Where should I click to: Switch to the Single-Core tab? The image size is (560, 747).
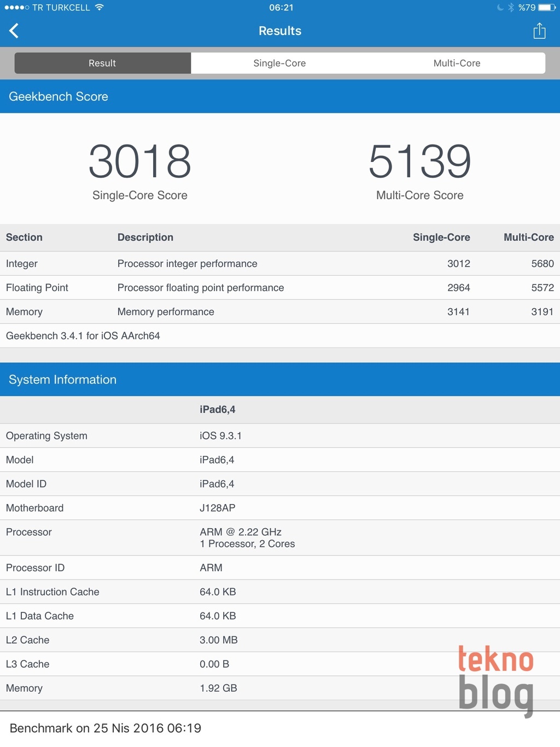tap(279, 63)
